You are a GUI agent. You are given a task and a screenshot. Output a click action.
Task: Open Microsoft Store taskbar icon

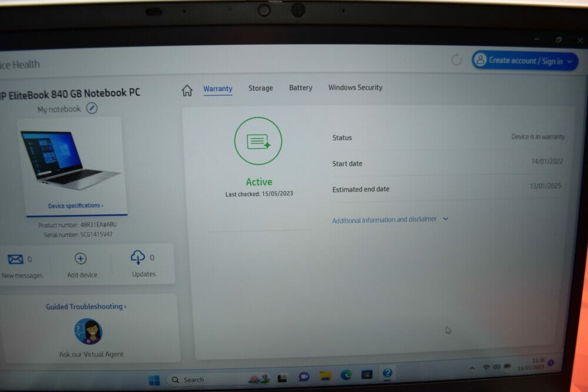pyautogui.click(x=367, y=374)
